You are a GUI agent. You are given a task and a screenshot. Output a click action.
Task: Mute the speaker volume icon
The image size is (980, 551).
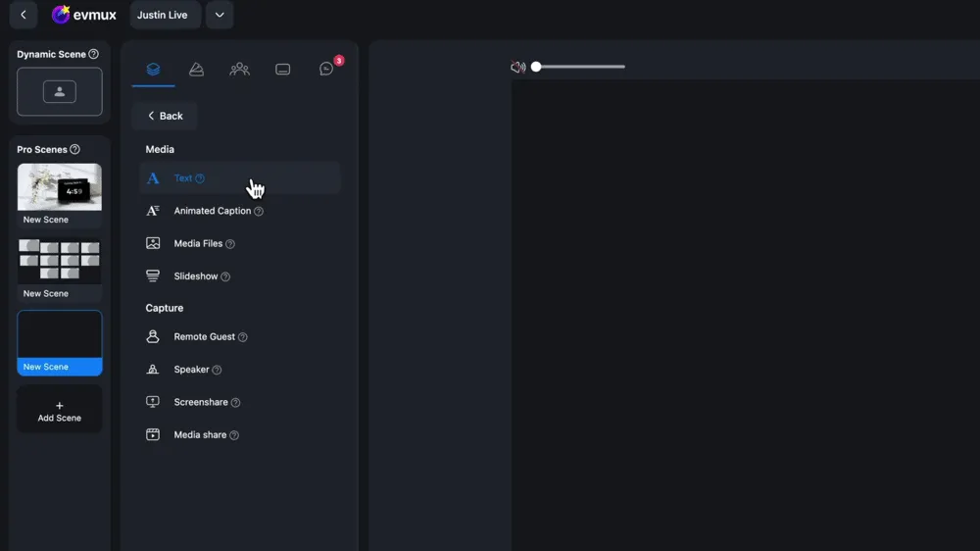[x=517, y=67]
